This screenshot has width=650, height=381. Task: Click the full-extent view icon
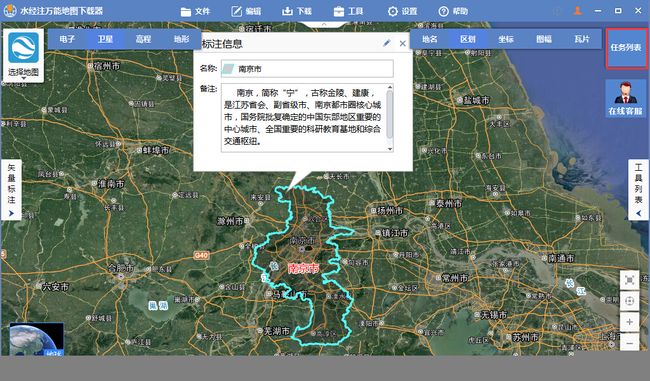pyautogui.click(x=629, y=281)
